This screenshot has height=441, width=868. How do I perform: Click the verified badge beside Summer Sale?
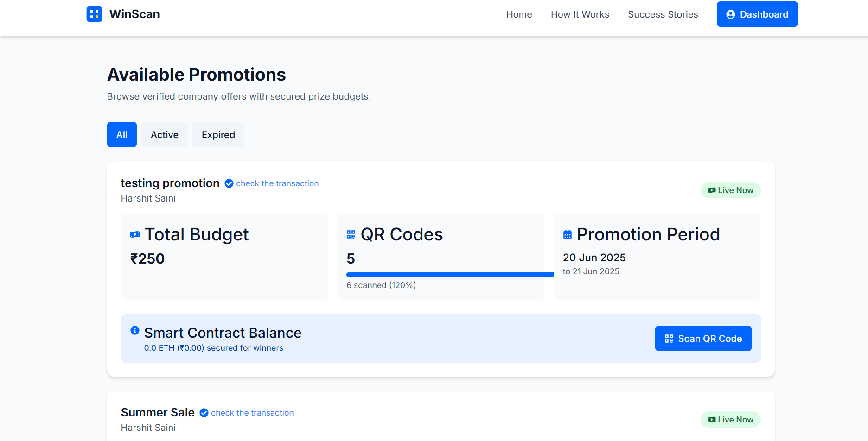204,413
